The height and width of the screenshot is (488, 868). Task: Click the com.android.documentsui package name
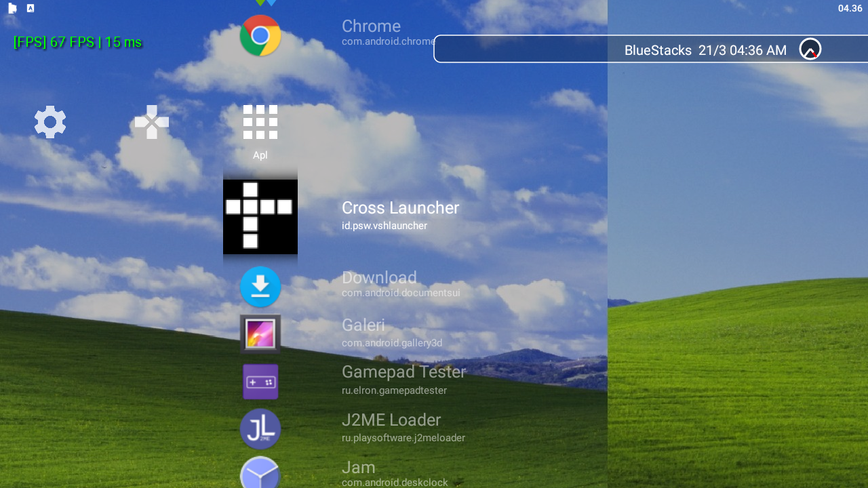pos(401,293)
